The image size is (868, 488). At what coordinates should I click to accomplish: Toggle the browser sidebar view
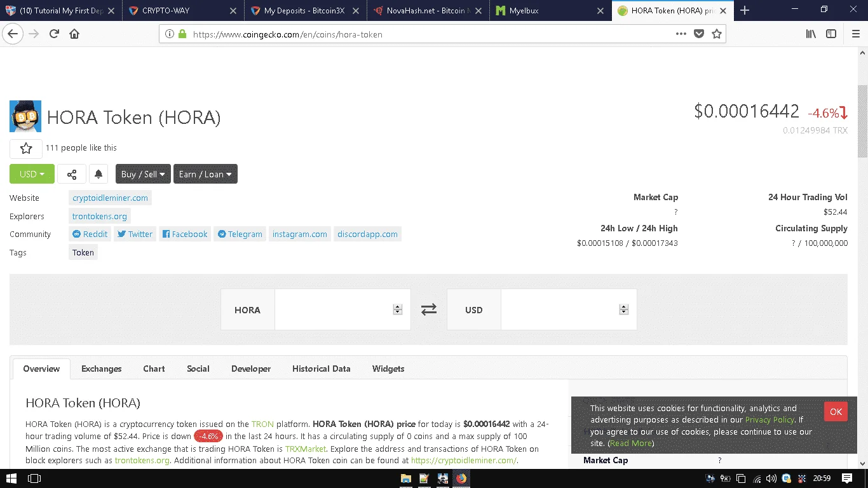coord(831,34)
